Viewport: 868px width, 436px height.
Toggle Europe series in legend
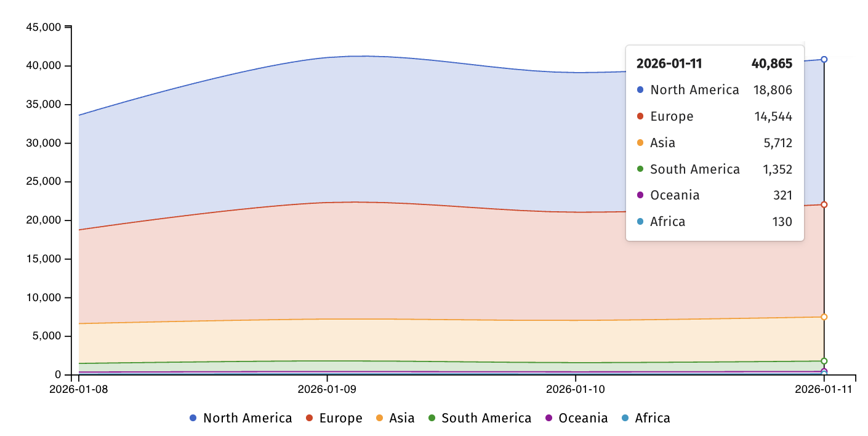pyautogui.click(x=334, y=418)
